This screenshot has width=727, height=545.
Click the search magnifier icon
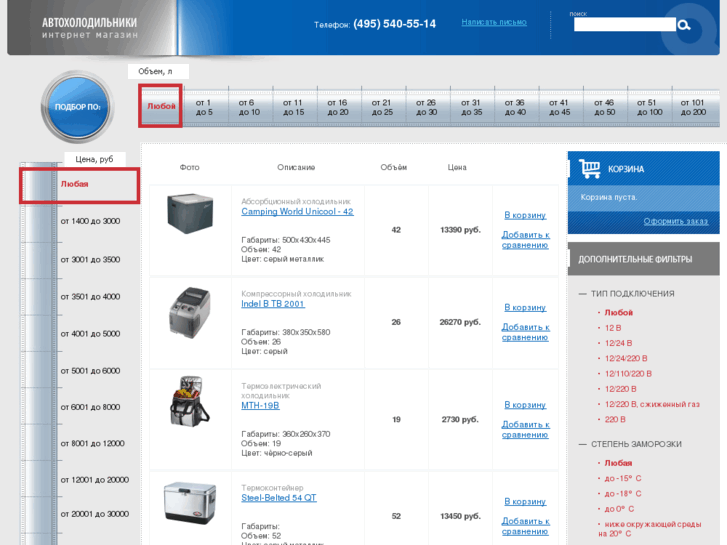pos(684,25)
